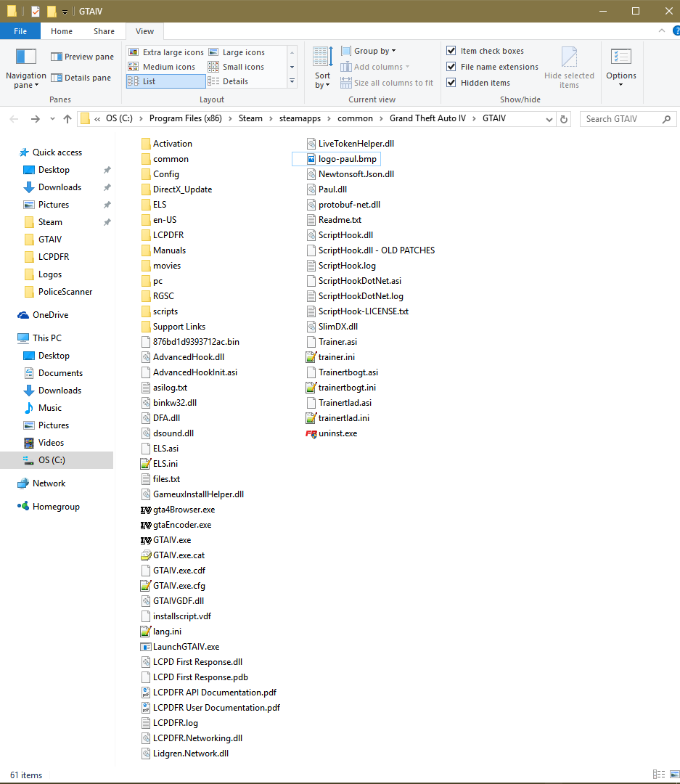Click the Refresh icon in address bar
Viewport: 680px width, 784px height.
point(563,119)
